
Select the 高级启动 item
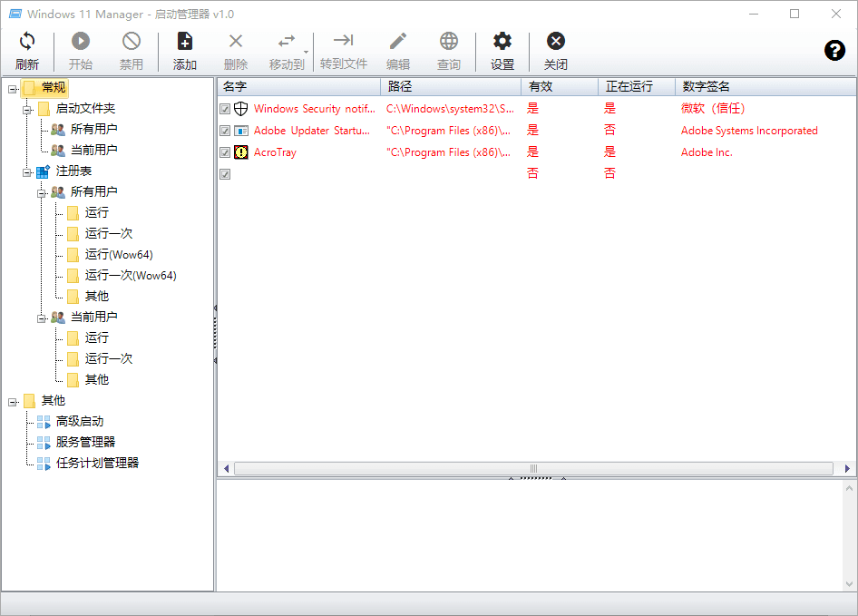[x=79, y=421]
